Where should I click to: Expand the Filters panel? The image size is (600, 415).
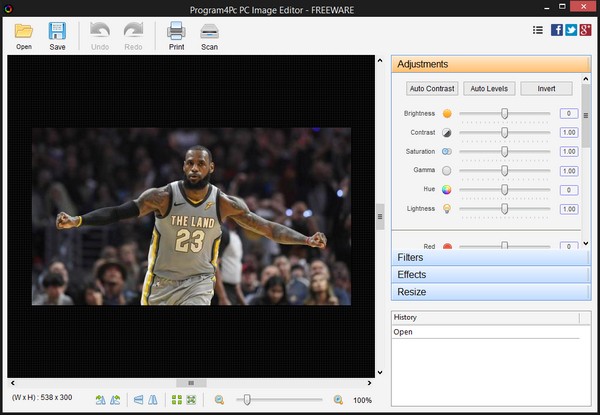tap(490, 258)
